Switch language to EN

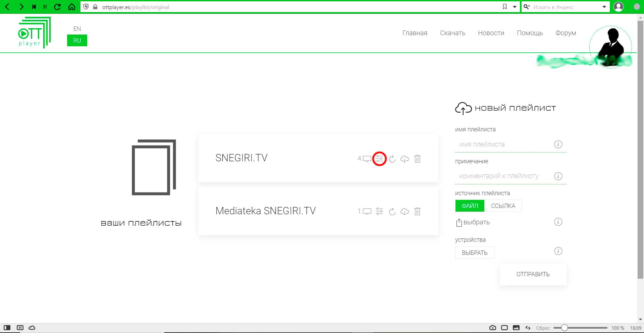pyautogui.click(x=77, y=29)
